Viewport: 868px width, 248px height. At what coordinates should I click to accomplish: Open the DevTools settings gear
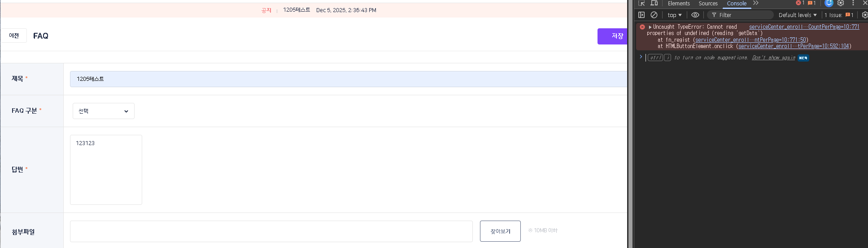pos(841,3)
